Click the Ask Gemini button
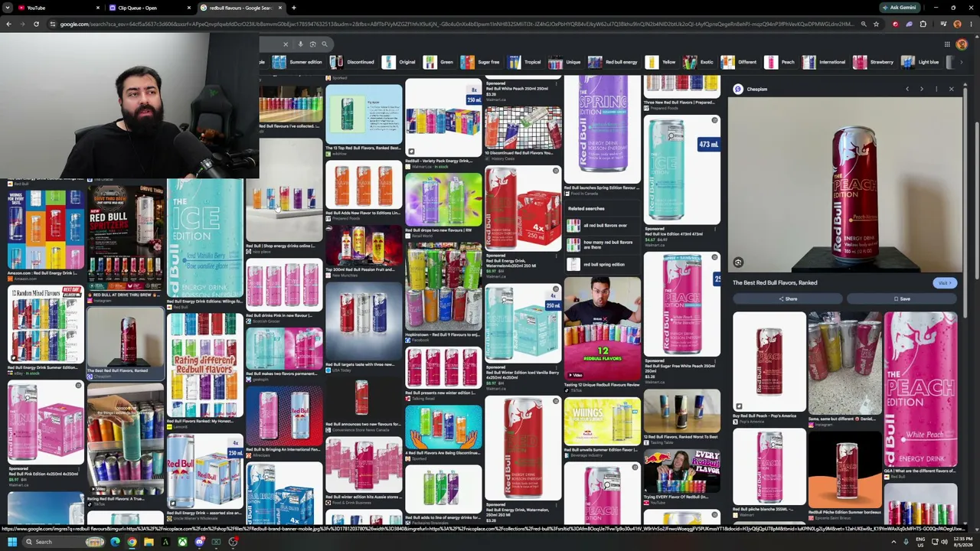 click(900, 8)
